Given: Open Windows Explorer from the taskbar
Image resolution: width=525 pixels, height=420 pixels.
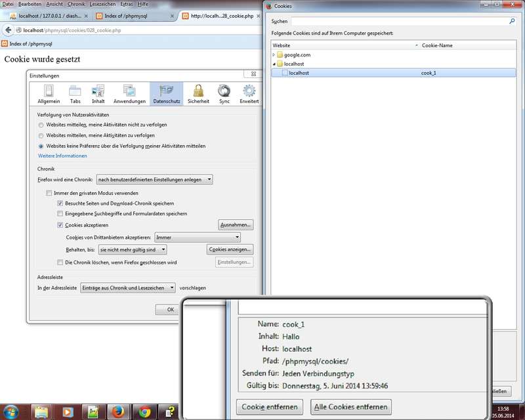Looking at the screenshot, I should tap(41, 411).
